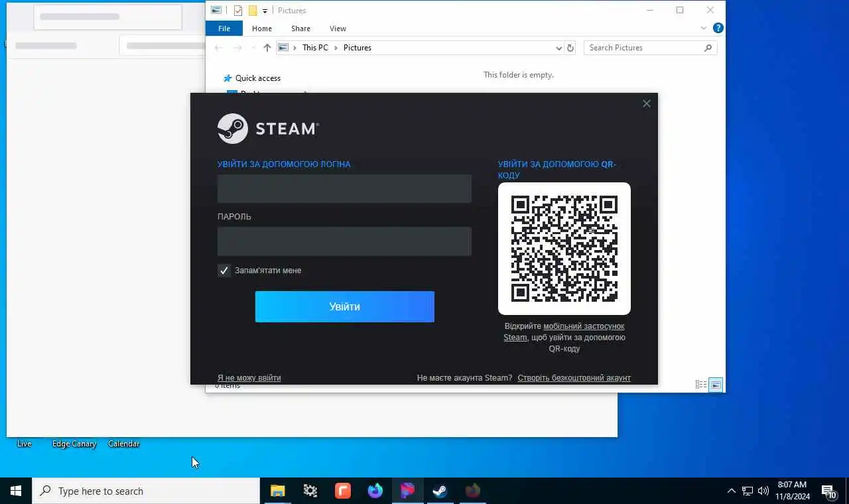Click New folder icon in Explorer title bar
This screenshot has width=849, height=504.
coord(253,11)
